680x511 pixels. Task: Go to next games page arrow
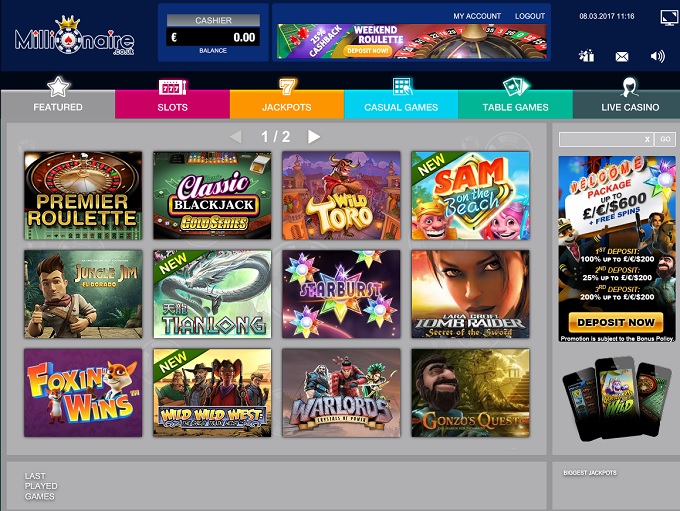314,137
